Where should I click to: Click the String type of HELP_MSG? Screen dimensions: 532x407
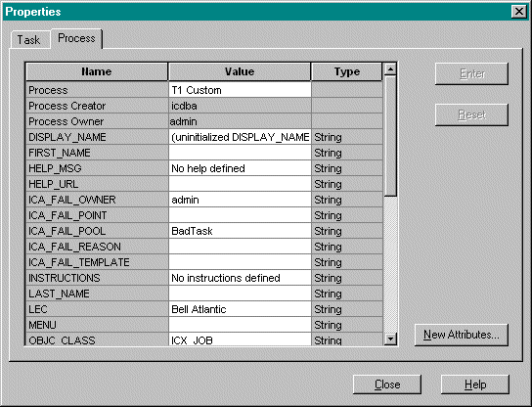(347, 168)
